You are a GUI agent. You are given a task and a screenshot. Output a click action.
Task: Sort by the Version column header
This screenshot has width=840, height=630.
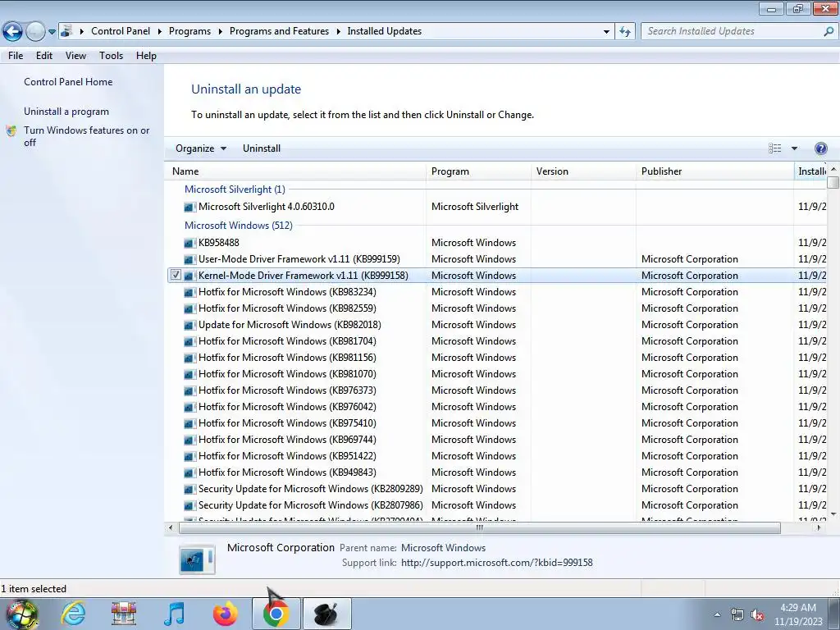584,171
